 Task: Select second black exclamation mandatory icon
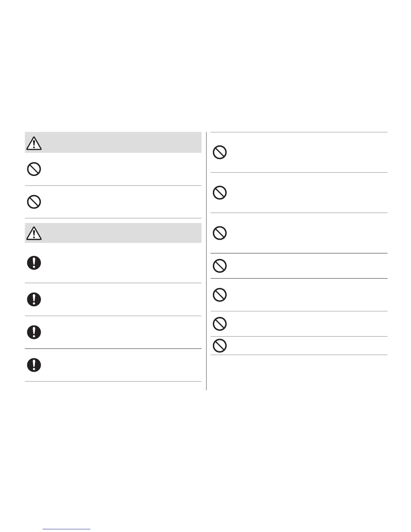click(34, 299)
